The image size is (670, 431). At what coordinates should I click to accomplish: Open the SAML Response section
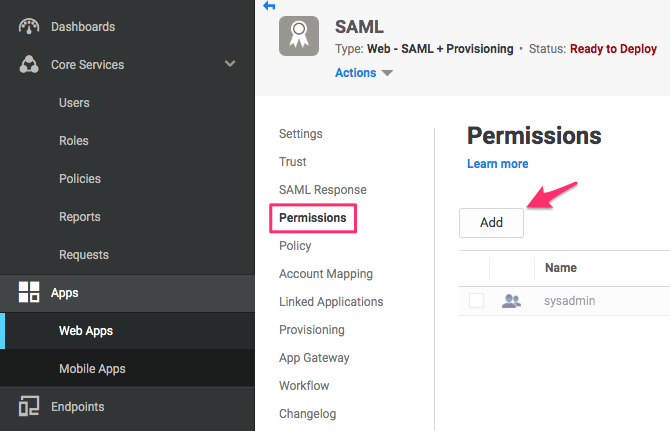tap(322, 190)
